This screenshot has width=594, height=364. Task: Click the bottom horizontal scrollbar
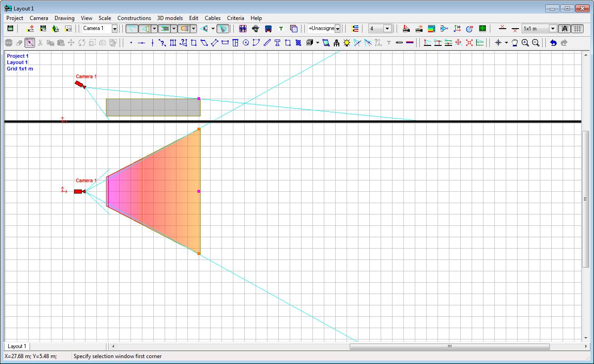coord(450,346)
